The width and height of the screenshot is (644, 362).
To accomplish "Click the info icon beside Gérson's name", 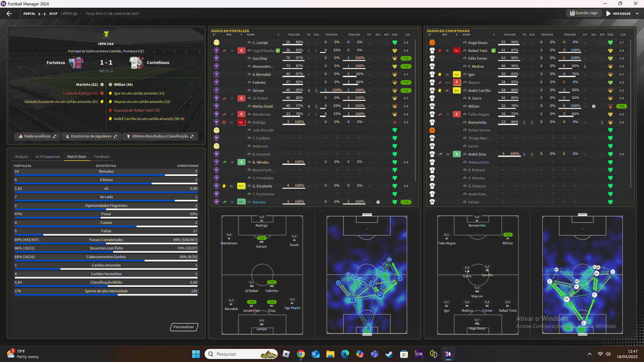I will tap(249, 90).
